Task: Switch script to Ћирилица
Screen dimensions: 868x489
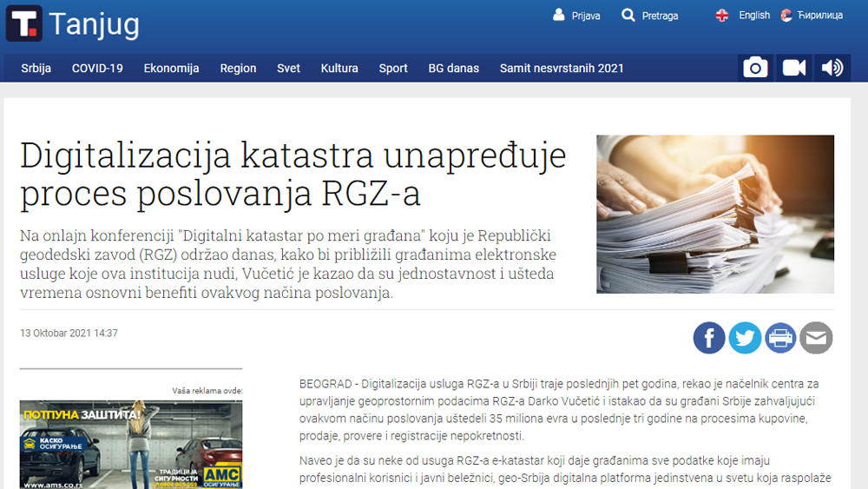Action: click(820, 15)
